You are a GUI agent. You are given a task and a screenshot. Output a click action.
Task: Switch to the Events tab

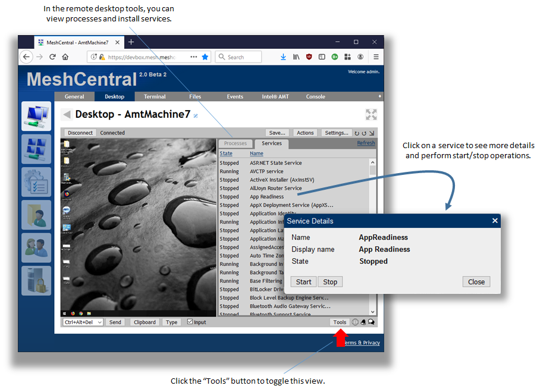tap(235, 97)
